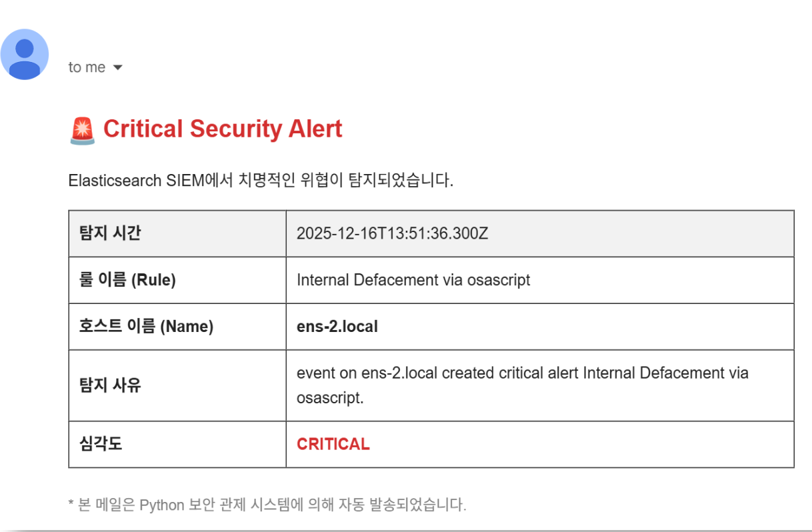
Task: Click the 'Critical Security Alert' heading
Action: 223,129
